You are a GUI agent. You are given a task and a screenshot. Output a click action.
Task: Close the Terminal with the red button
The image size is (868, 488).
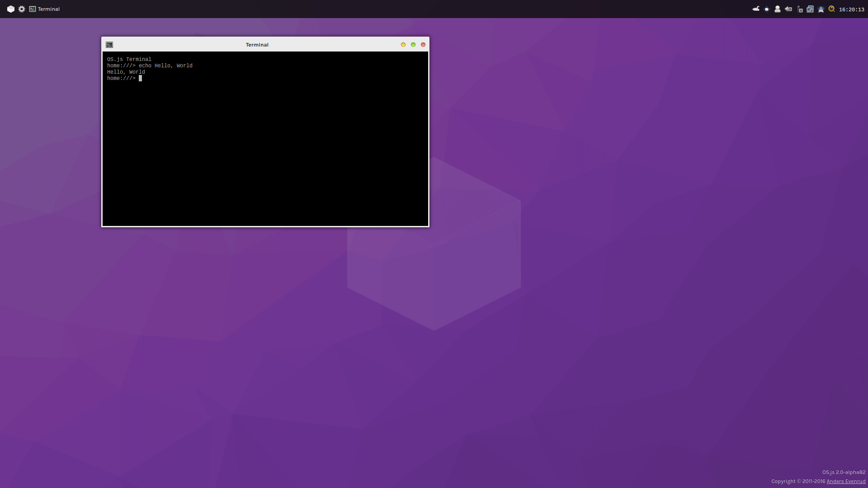(x=423, y=45)
